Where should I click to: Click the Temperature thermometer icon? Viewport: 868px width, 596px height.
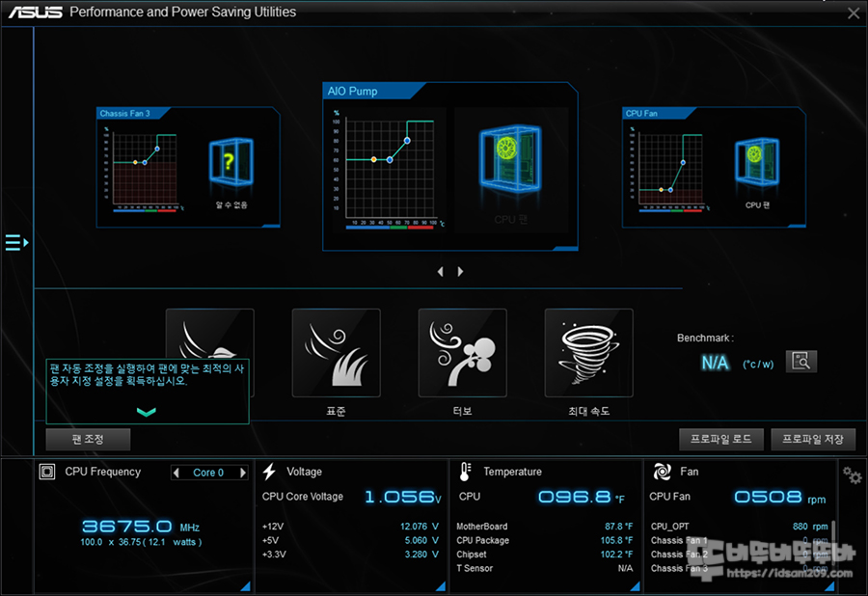pyautogui.click(x=465, y=472)
